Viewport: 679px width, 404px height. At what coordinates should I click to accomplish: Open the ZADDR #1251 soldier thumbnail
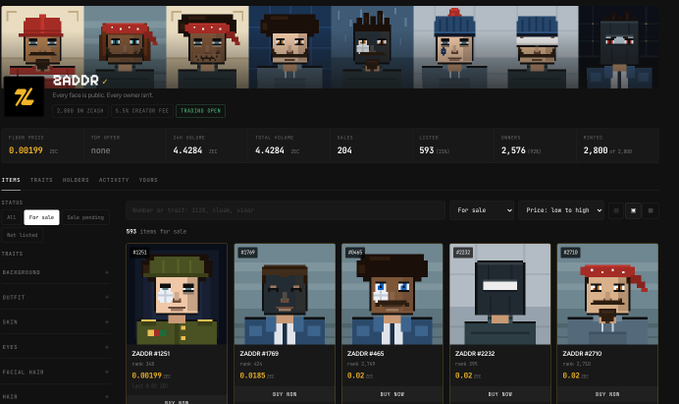[177, 294]
